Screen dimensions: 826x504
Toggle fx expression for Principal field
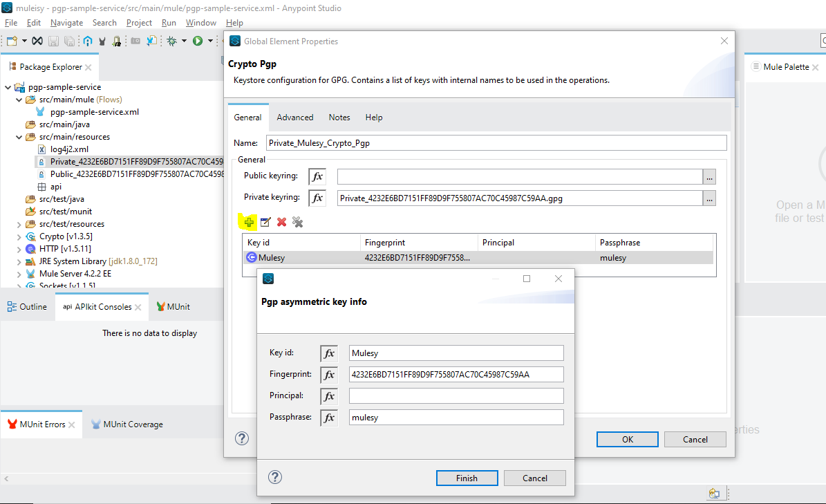click(x=329, y=396)
